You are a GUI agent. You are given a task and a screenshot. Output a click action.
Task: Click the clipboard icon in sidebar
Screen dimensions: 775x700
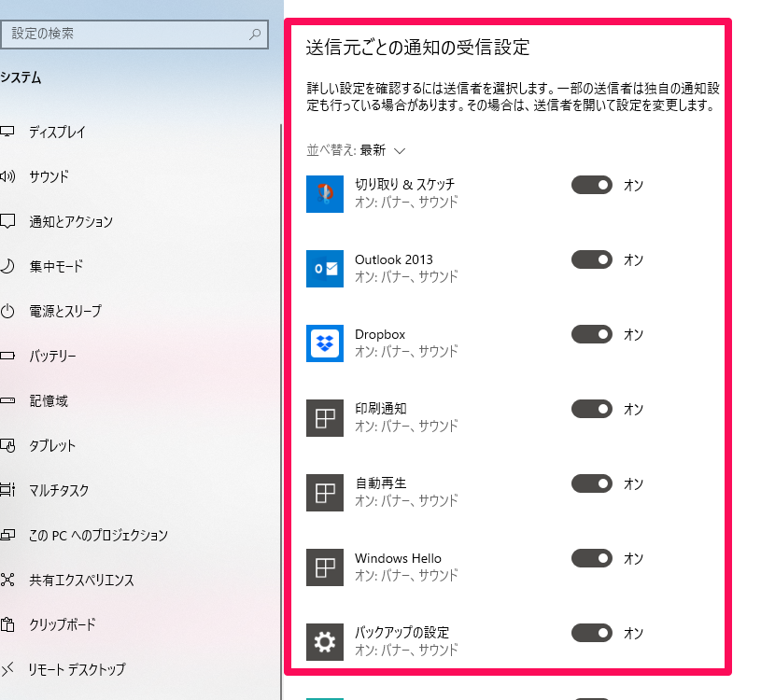coord(7,624)
